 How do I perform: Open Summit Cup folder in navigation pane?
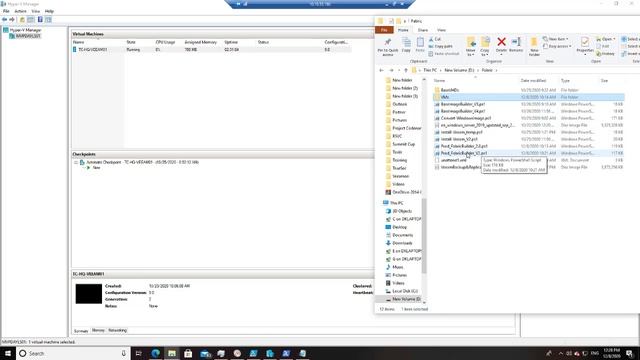(400, 144)
